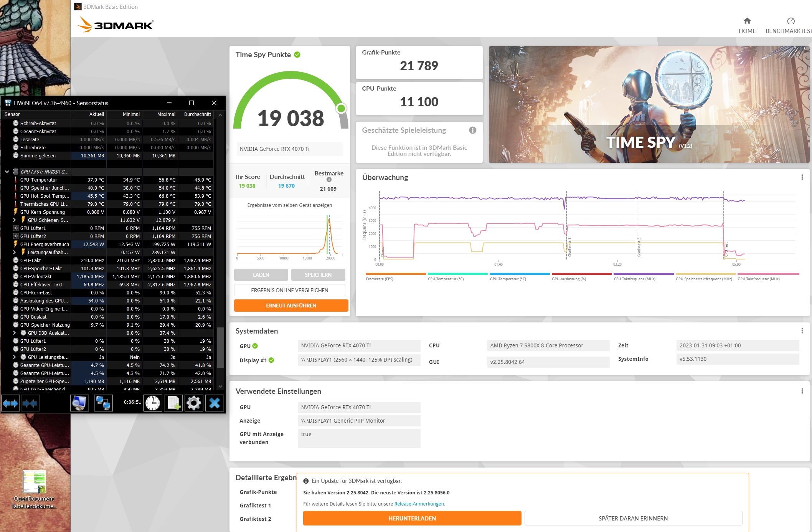812x532 pixels.
Task: Open the Release-Anmerkungen link
Action: click(419, 504)
